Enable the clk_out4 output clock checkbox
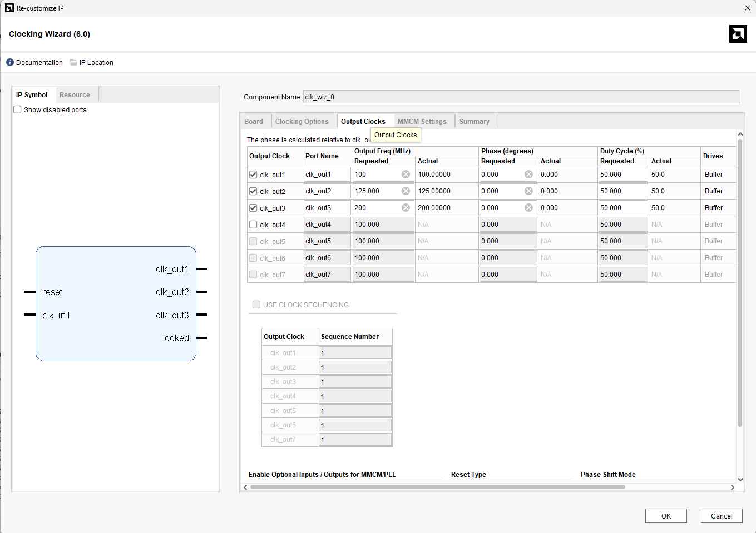This screenshot has height=533, width=756. 253,225
